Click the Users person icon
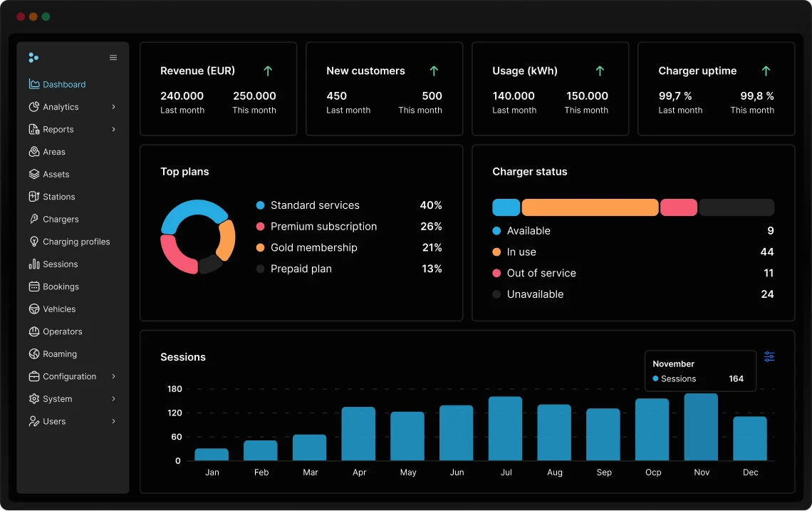This screenshot has width=812, height=511. pos(34,421)
